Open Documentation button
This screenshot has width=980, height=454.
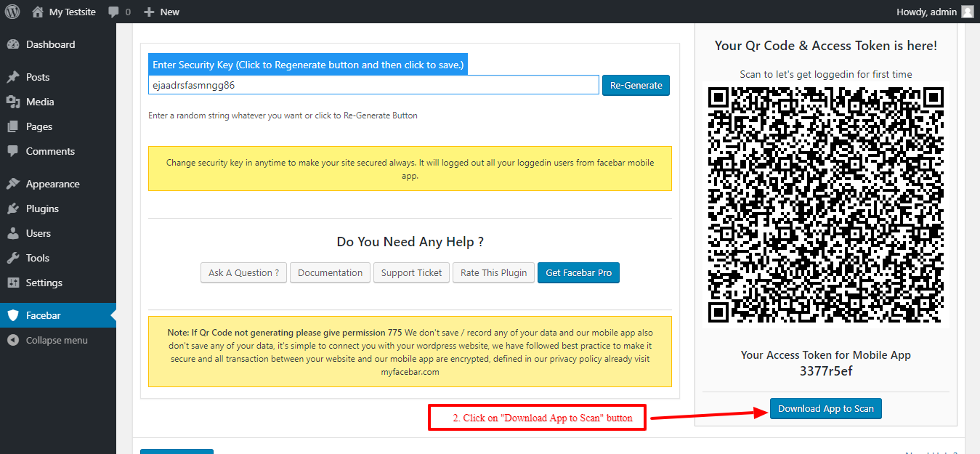tap(330, 272)
